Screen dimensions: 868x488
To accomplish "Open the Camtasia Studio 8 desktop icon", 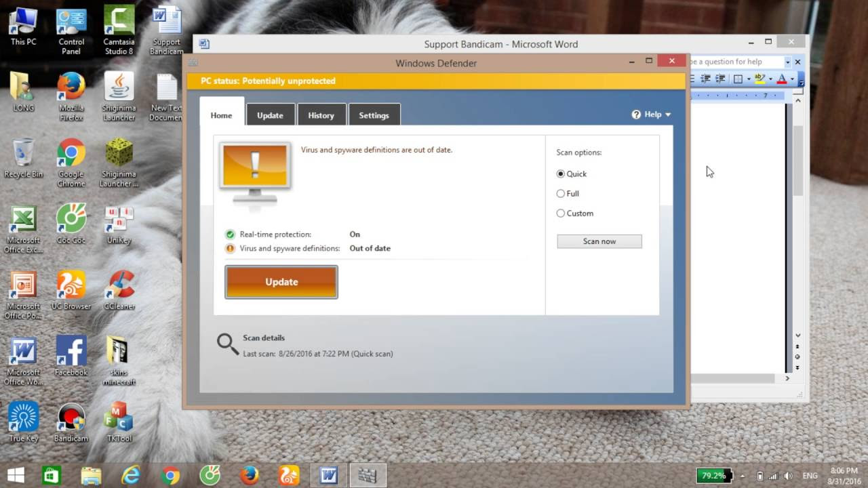I will (x=119, y=31).
